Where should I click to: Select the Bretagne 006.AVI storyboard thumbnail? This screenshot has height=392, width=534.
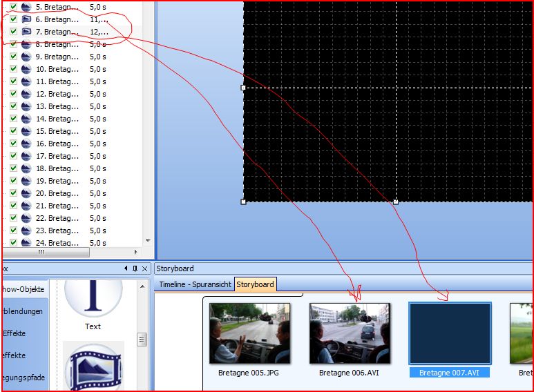(349, 333)
